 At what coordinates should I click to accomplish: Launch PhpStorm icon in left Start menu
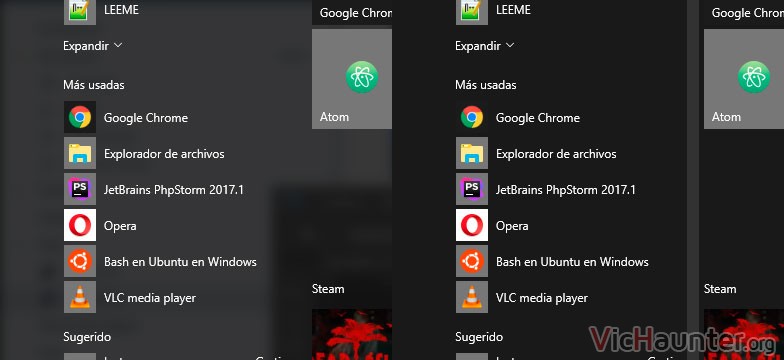[80, 190]
